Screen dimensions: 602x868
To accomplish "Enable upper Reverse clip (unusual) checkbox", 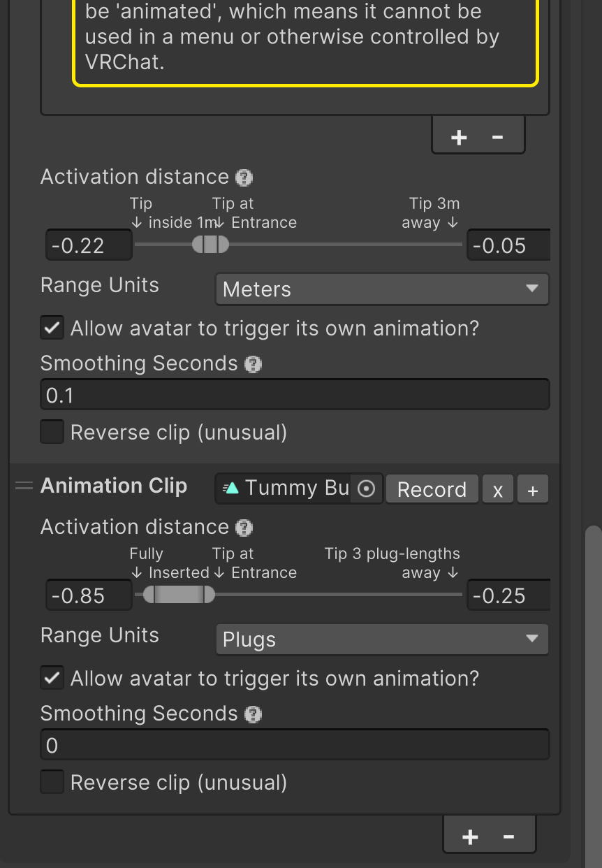I will 52,432.
